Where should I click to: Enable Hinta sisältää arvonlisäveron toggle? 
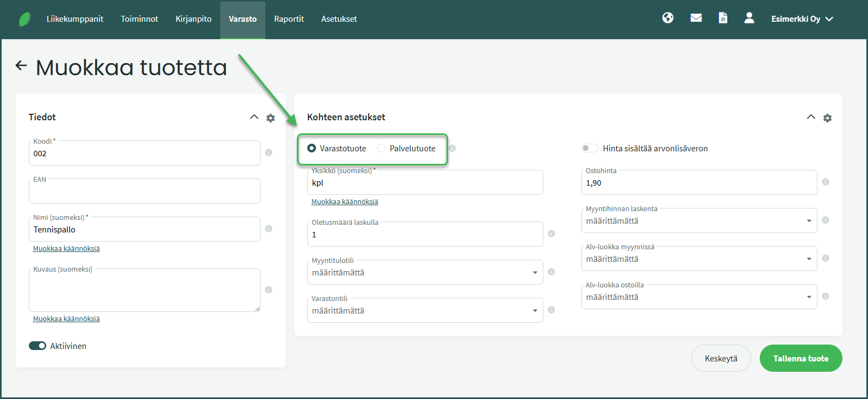click(590, 149)
